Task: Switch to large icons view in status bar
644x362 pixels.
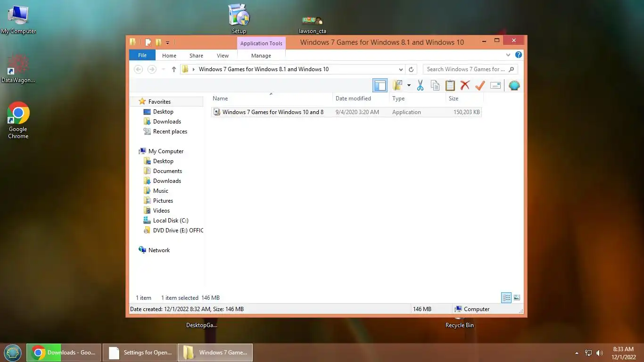Action: point(517,298)
